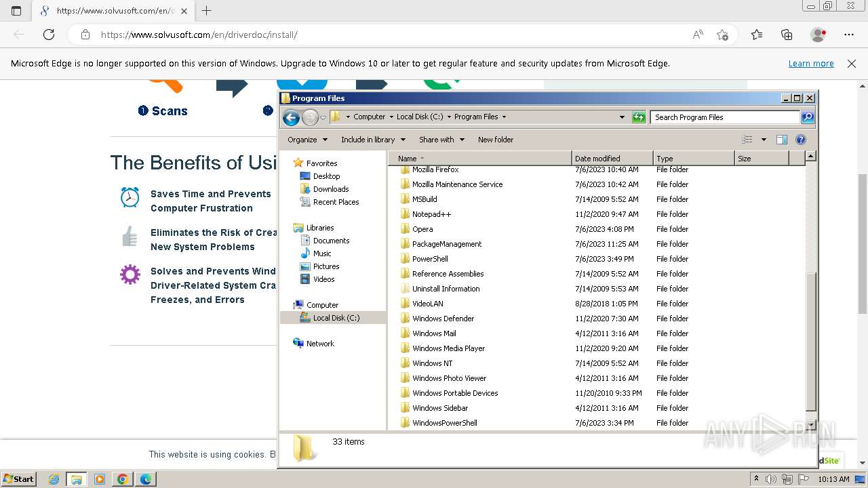
Task: Select Videos library
Action: [x=323, y=279]
